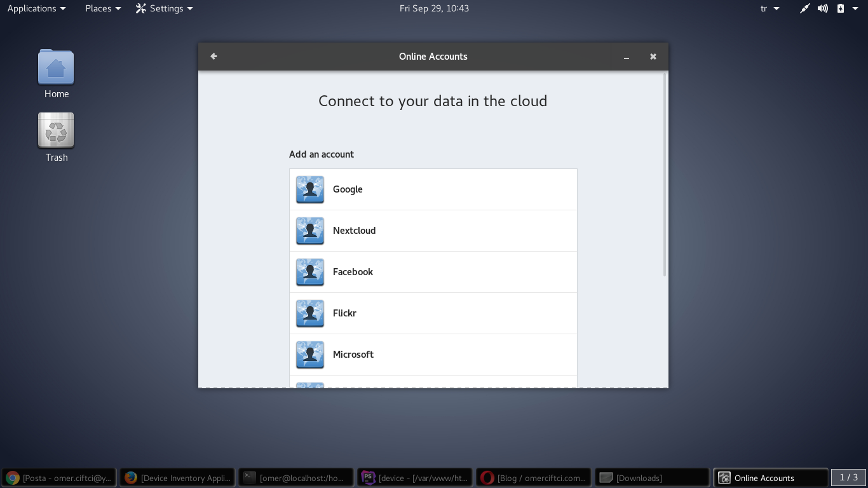The width and height of the screenshot is (868, 488).
Task: Open the omer@localhost terminal taskbar entry
Action: coord(296,478)
